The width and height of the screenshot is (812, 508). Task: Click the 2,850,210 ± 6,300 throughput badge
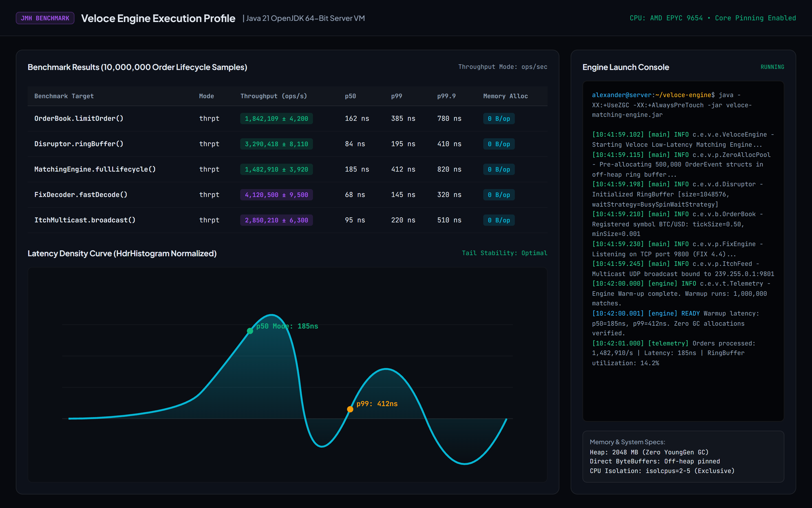(x=277, y=220)
